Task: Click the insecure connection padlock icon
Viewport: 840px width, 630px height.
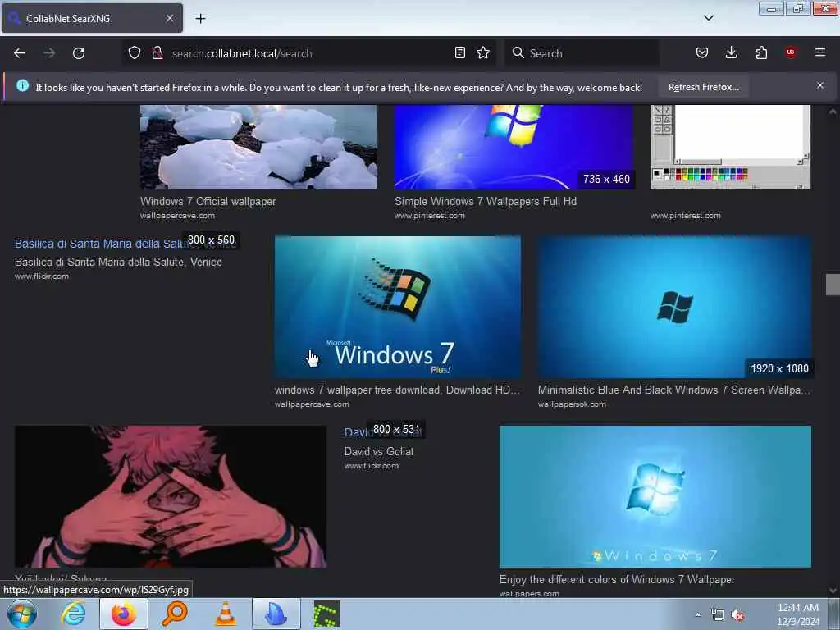Action: (157, 53)
